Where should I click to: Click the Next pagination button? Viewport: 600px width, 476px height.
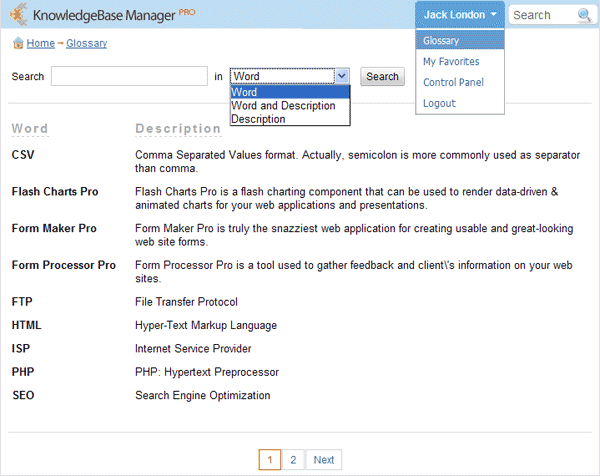(x=323, y=460)
